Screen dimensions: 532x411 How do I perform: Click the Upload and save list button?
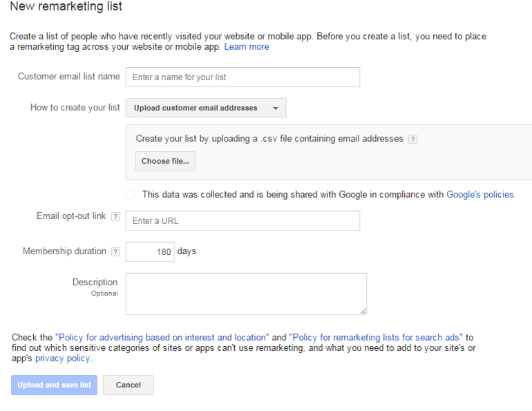pyautogui.click(x=54, y=385)
